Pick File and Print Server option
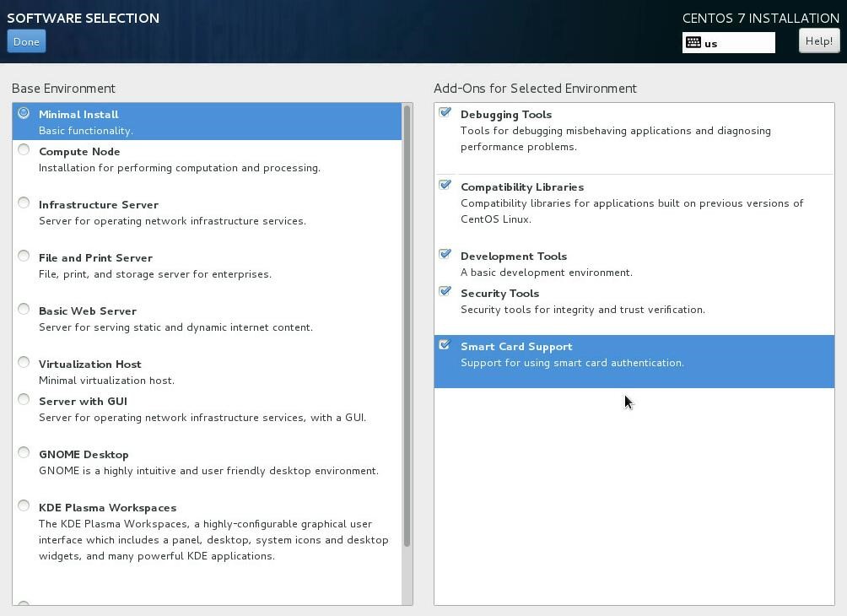Viewport: 847px width, 616px height. 24,257
